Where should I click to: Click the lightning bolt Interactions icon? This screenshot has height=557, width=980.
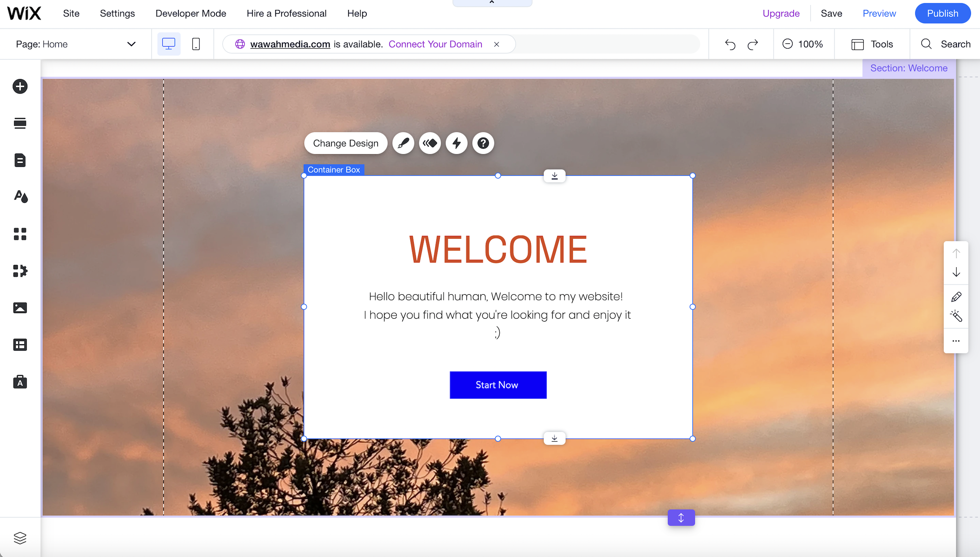pyautogui.click(x=457, y=143)
